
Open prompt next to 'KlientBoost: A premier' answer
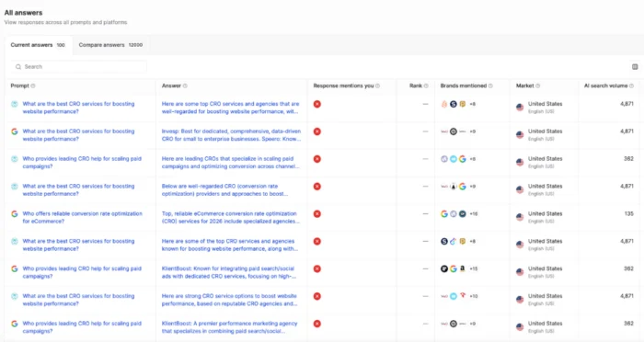pos(82,327)
